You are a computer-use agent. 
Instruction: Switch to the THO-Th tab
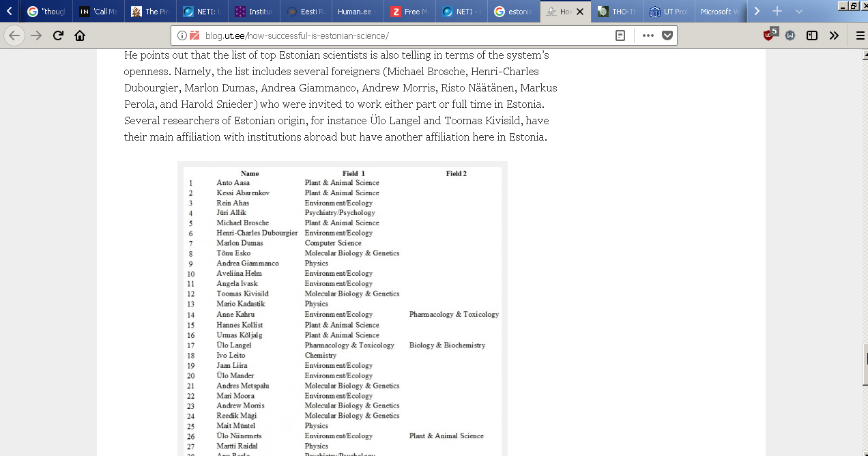(616, 12)
